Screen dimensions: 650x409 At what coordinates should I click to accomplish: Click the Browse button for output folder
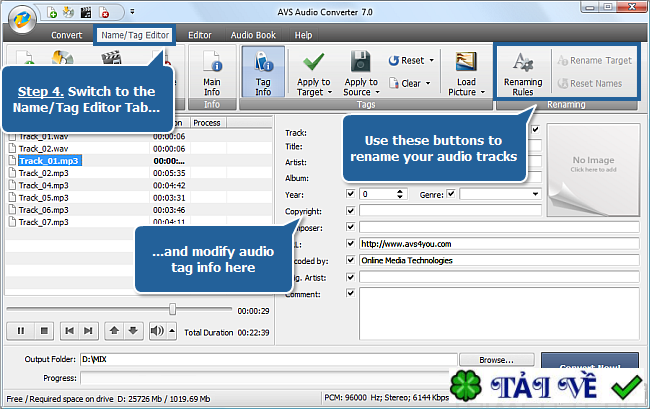tap(495, 359)
